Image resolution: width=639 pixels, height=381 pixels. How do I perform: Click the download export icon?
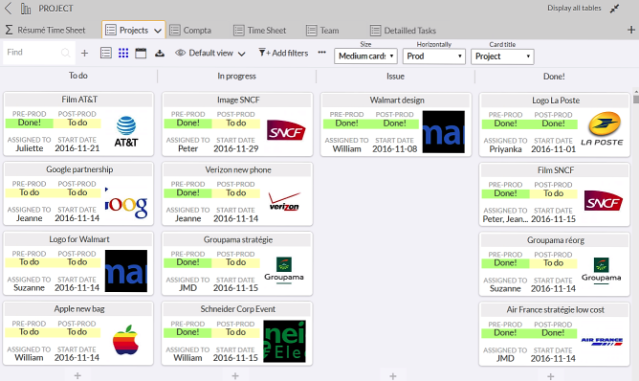(159, 53)
